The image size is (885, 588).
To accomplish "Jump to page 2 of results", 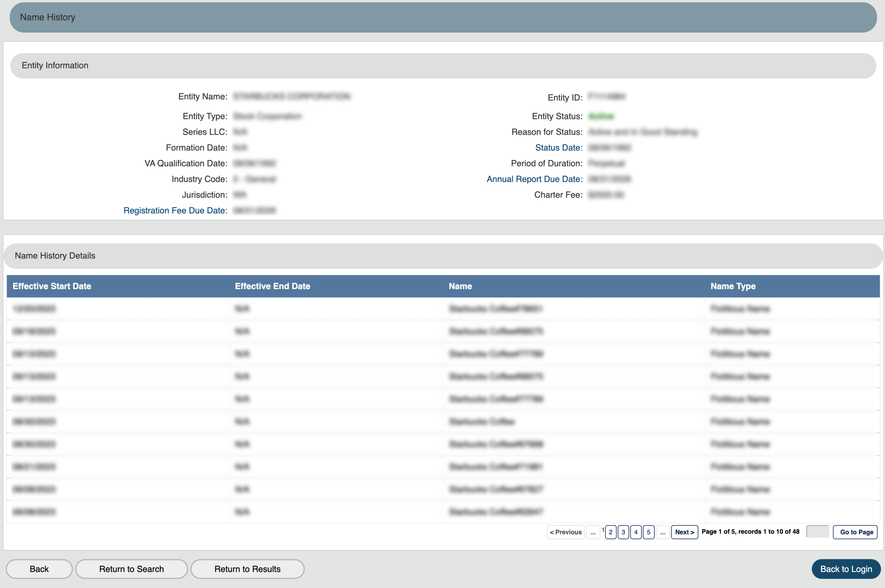I will [x=611, y=532].
